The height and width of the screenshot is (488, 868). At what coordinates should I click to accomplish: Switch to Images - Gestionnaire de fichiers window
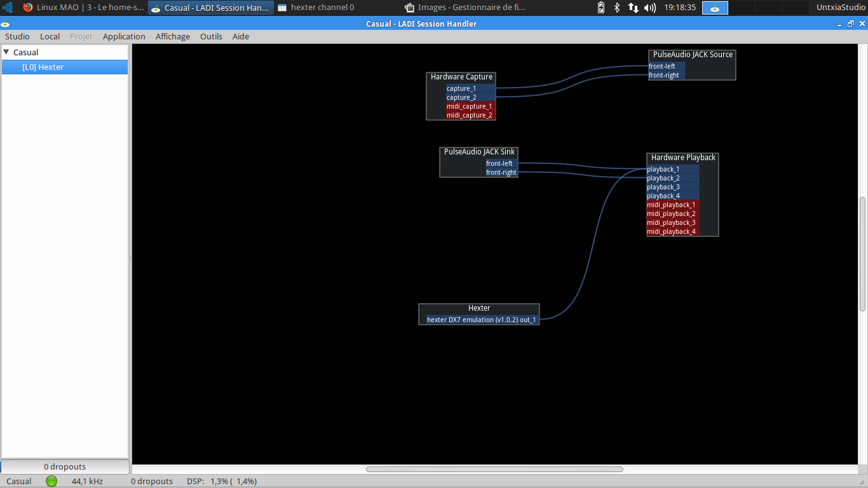pos(465,8)
